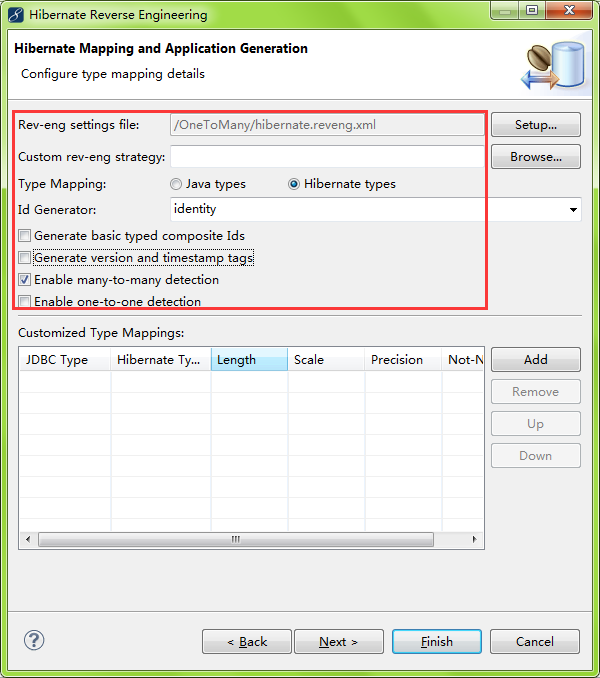The image size is (600, 678).
Task: Click the table's horizontal scrollbar thumb
Action: click(x=236, y=540)
